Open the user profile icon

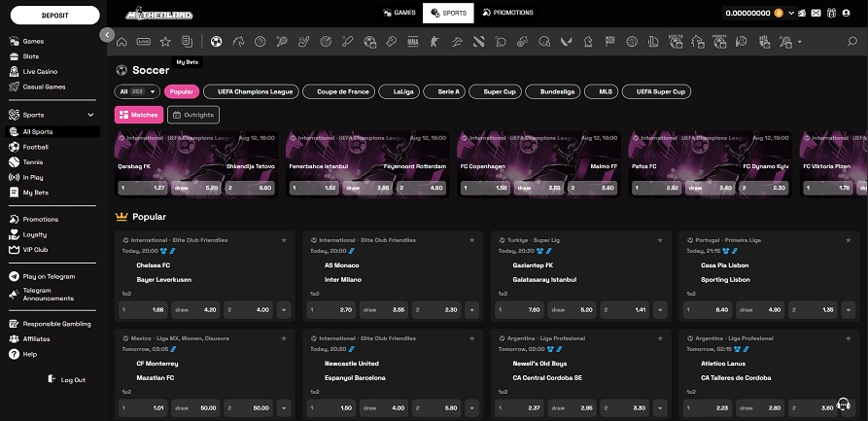point(846,14)
